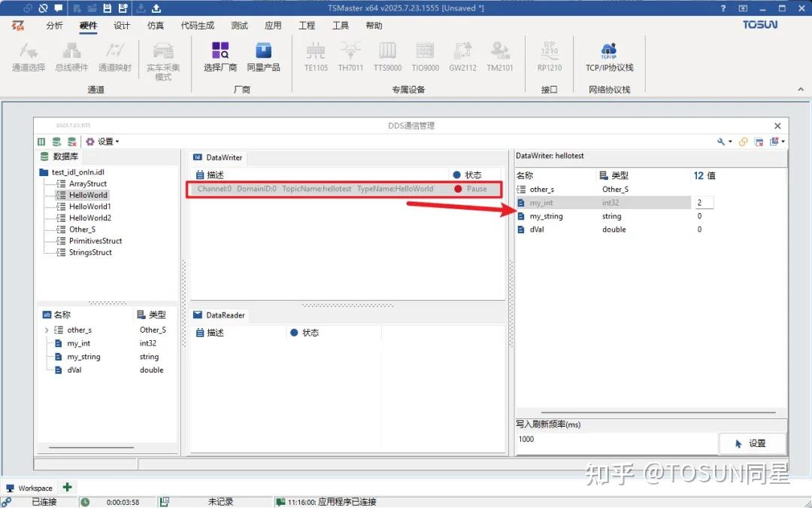The image size is (812, 508).
Task: Toggle 实车采集模式 in the ribbon
Action: 164,59
